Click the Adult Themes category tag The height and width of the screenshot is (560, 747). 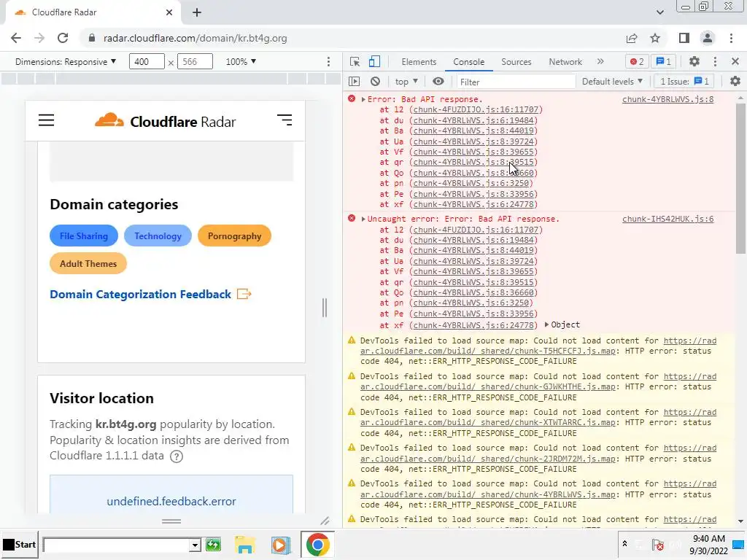click(88, 263)
